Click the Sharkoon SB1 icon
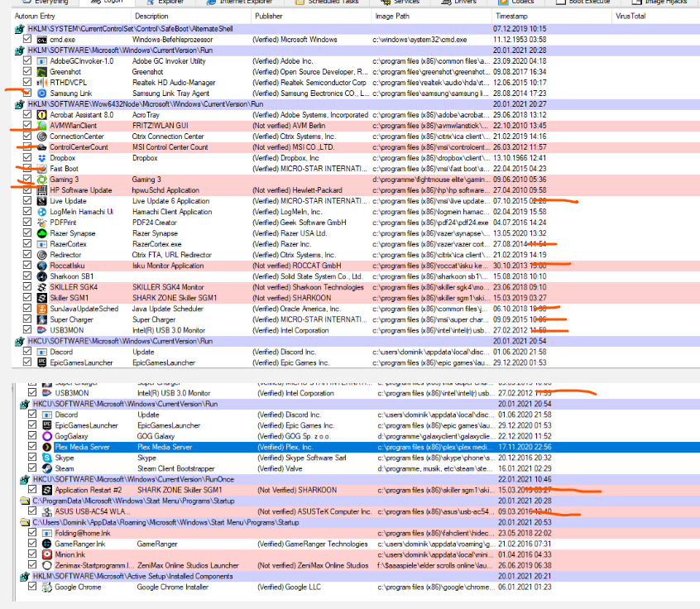Image resolution: width=700 pixels, height=609 pixels. coord(41,276)
